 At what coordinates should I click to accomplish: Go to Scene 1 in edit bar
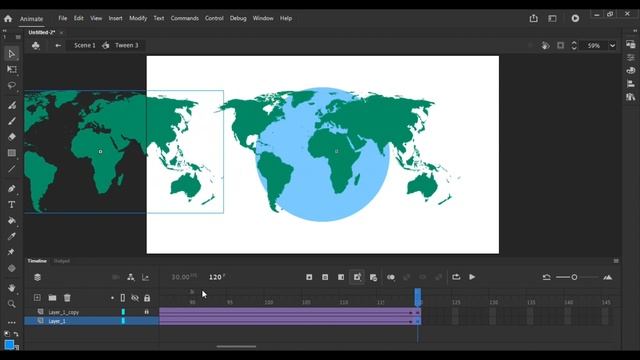84,45
